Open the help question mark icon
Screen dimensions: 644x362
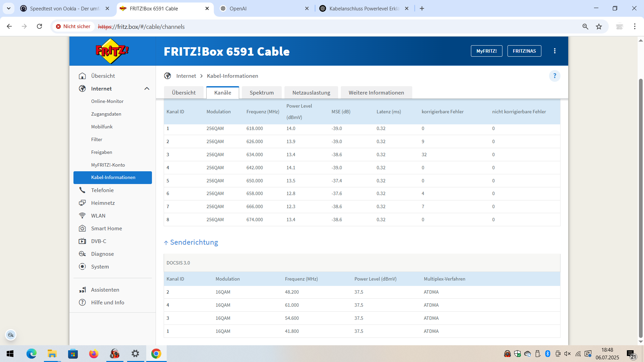[554, 76]
